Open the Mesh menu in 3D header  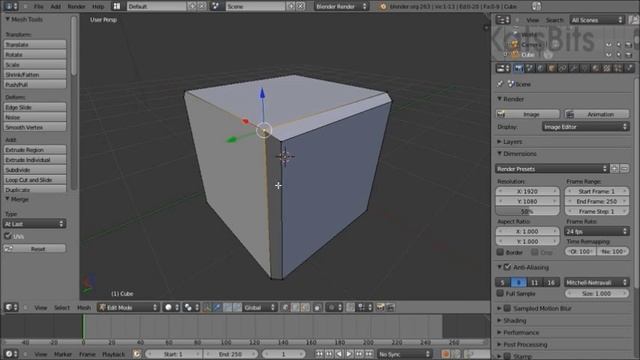pyautogui.click(x=84, y=307)
